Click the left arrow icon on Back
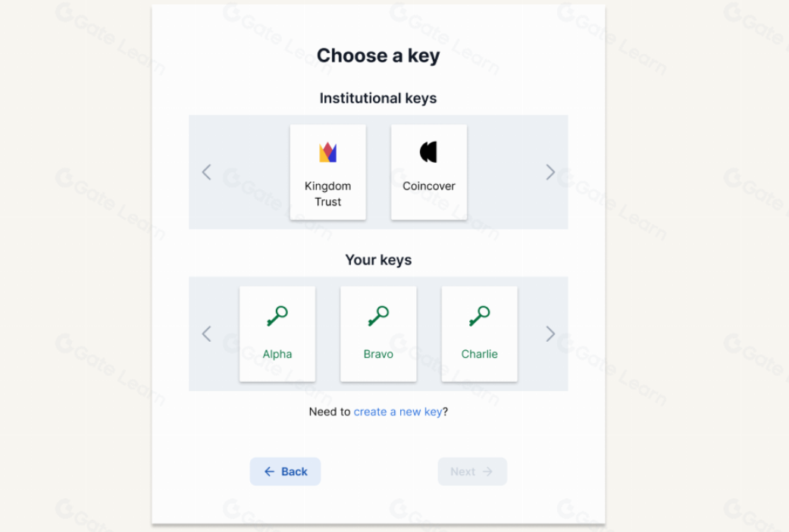789x532 pixels. [269, 471]
